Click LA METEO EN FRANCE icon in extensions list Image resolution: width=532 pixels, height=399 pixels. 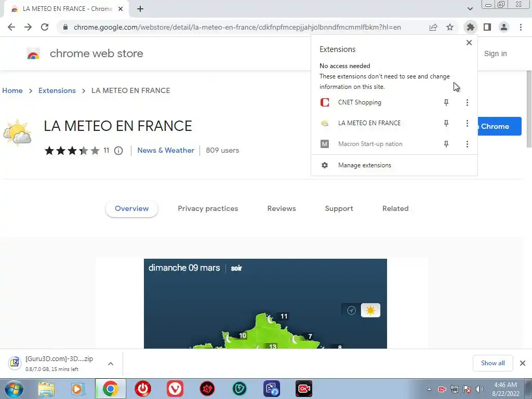pyautogui.click(x=325, y=123)
